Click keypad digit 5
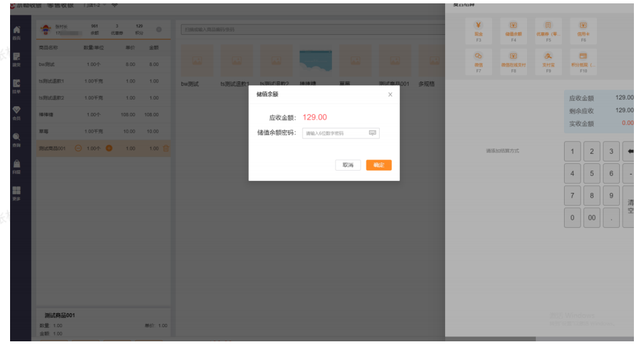 click(592, 173)
